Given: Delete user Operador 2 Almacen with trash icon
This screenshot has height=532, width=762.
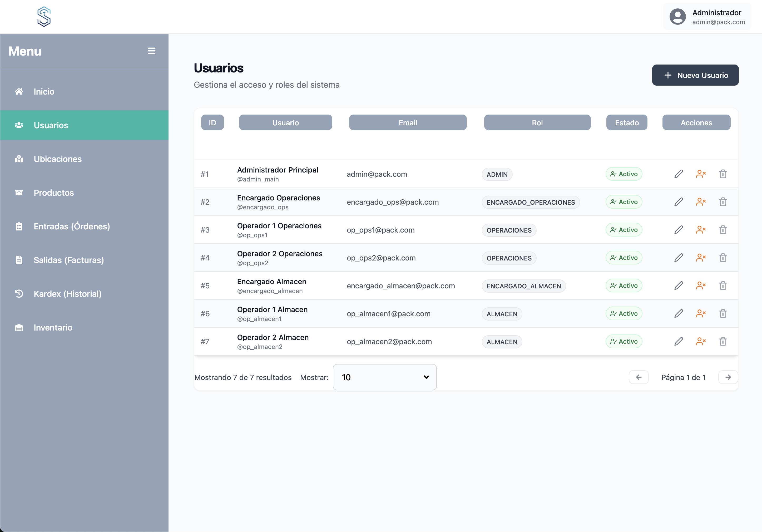Looking at the screenshot, I should tap(723, 341).
